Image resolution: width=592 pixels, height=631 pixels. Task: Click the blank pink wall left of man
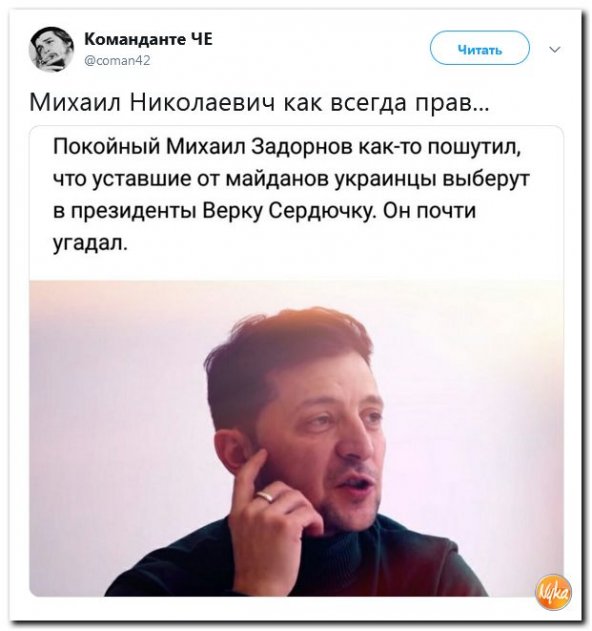pos(117,402)
